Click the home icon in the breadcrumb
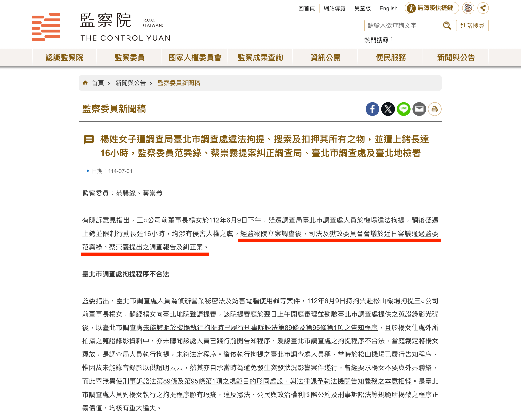Image resolution: width=521 pixels, height=420 pixels. [85, 83]
